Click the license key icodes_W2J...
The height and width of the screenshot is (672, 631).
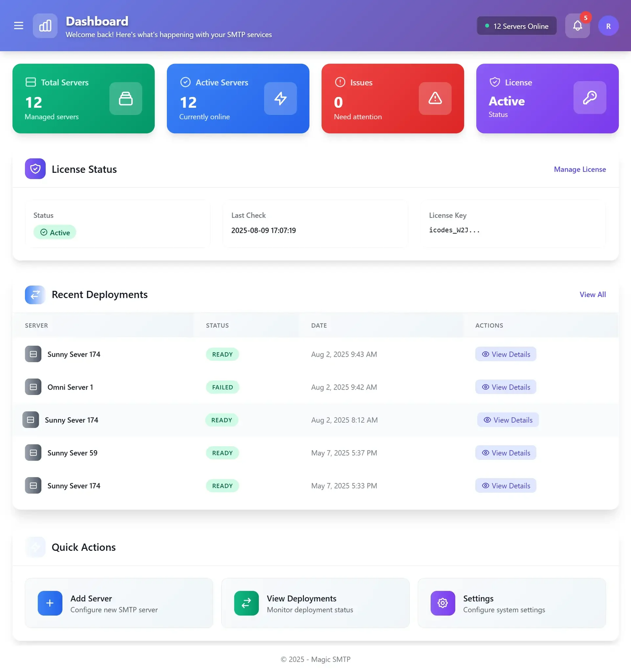pyautogui.click(x=454, y=230)
